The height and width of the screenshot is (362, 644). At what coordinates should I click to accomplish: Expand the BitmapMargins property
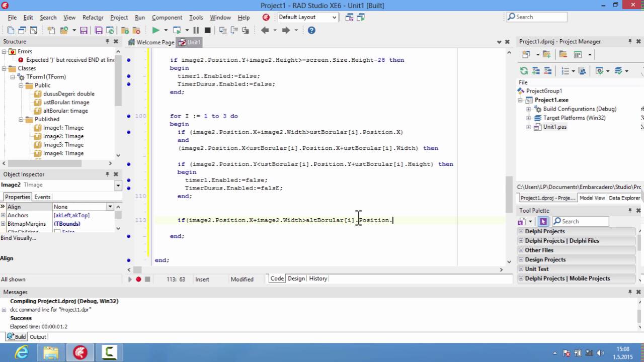click(x=3, y=224)
